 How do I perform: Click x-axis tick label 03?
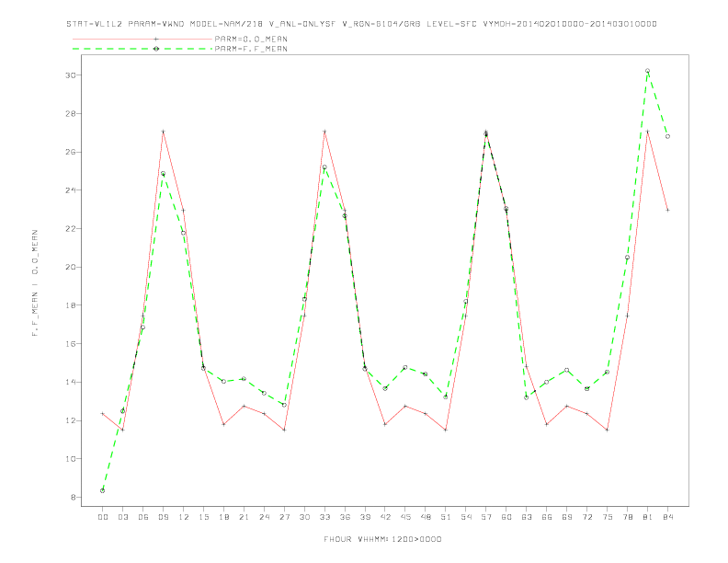(122, 517)
